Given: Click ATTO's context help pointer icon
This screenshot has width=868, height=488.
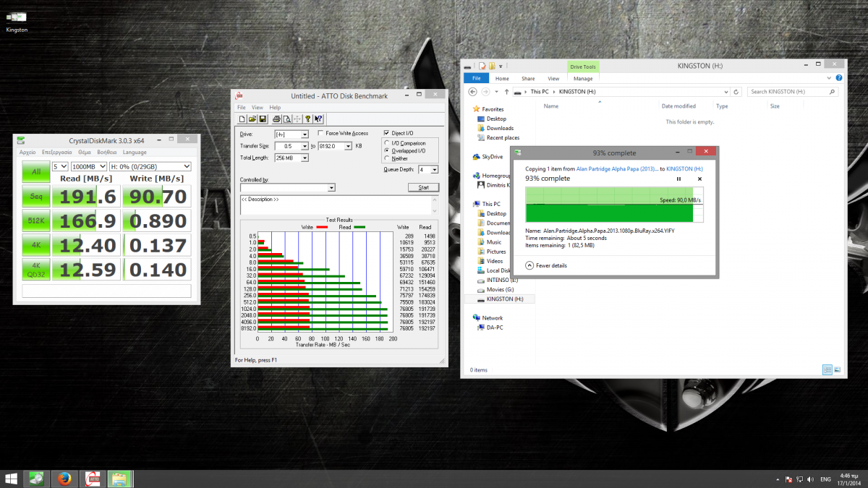Looking at the screenshot, I should pyautogui.click(x=318, y=119).
